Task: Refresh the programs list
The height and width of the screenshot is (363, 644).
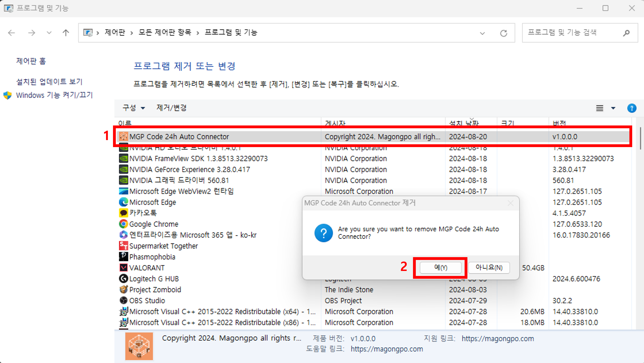Action: pos(504,33)
